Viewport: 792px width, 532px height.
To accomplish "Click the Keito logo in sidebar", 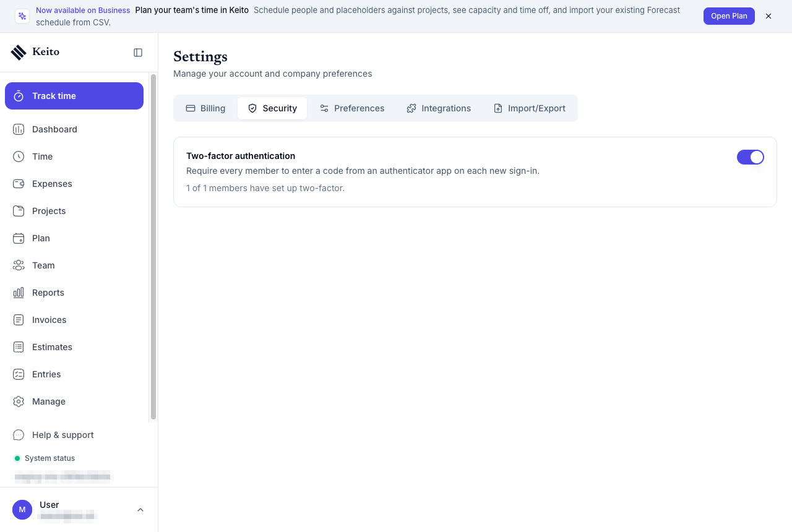I will 35,52.
